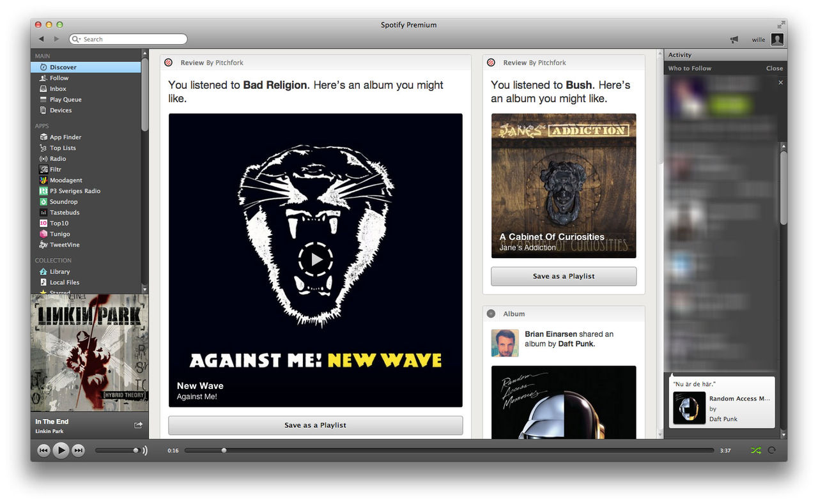Open Random Access M... activity popup item

click(722, 402)
